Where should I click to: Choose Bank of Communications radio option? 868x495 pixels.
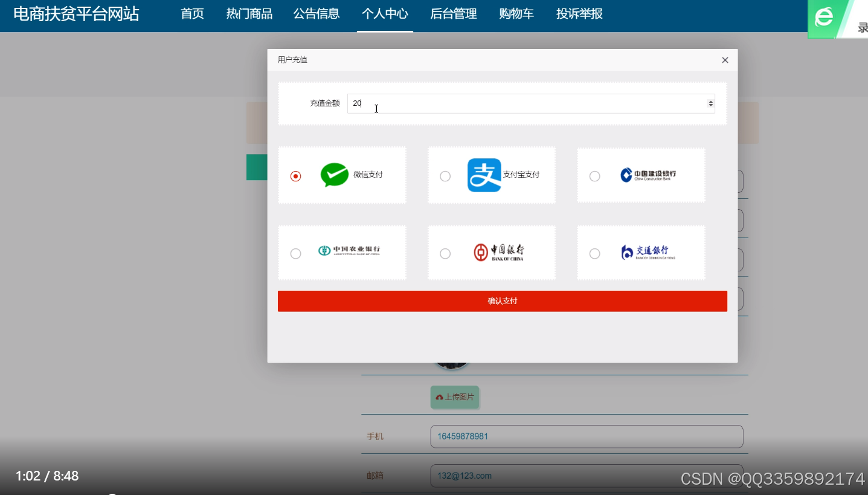click(595, 253)
